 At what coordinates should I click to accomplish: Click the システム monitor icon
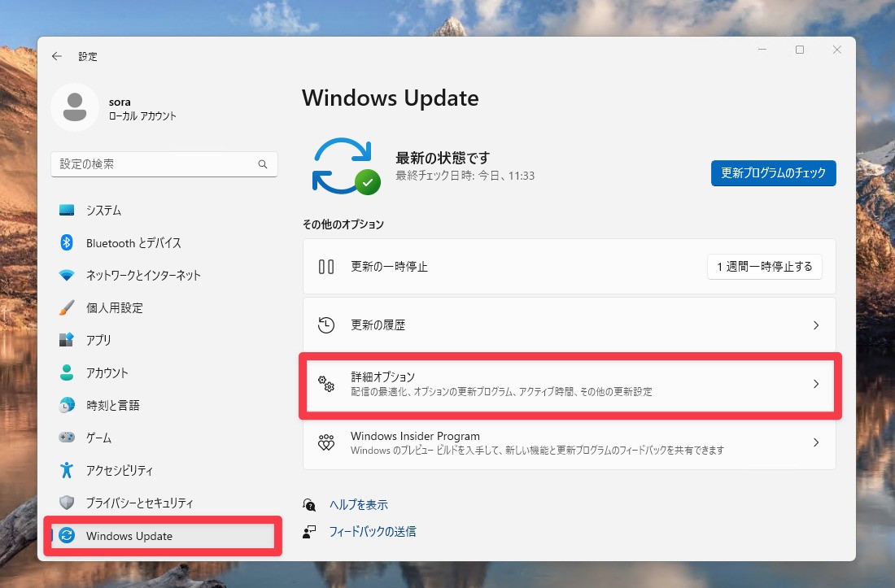[x=67, y=210]
